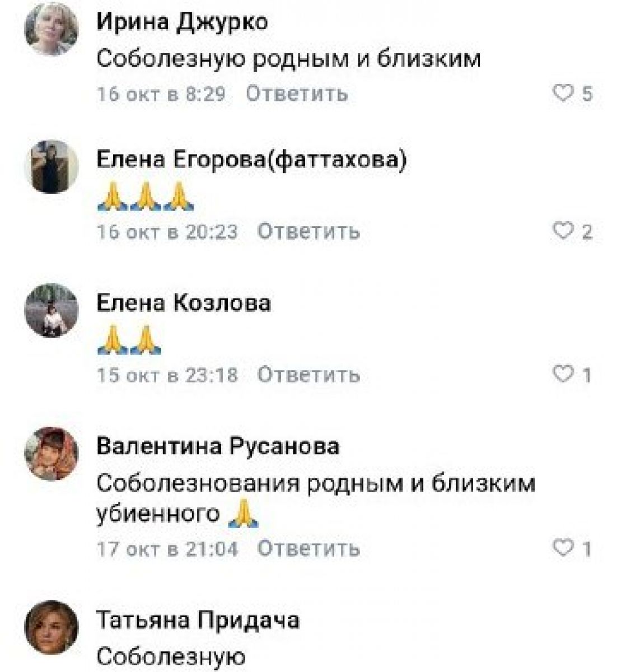Viewport: 617px width, 672px height.
Task: Like Ирина Джурко's comment with the heart
Action: (x=564, y=94)
